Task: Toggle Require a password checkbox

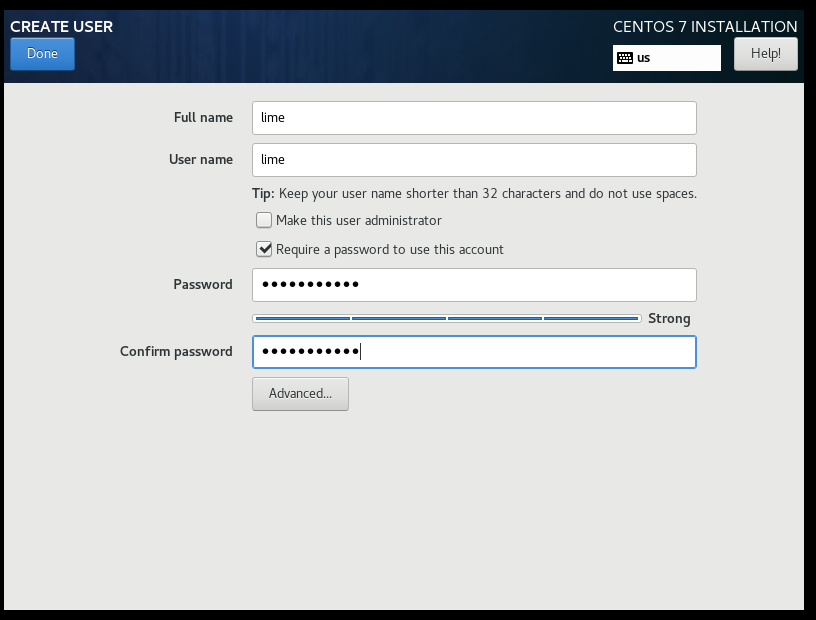Action: [x=264, y=249]
